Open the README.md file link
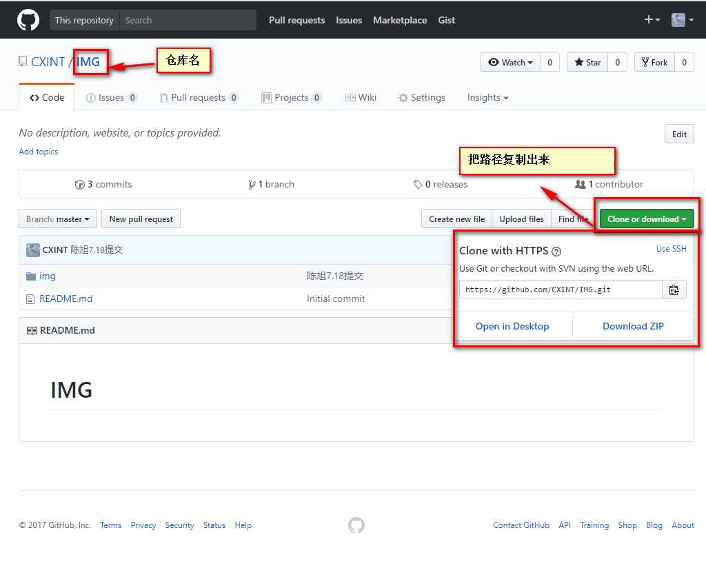The height and width of the screenshot is (588, 706). tap(65, 298)
